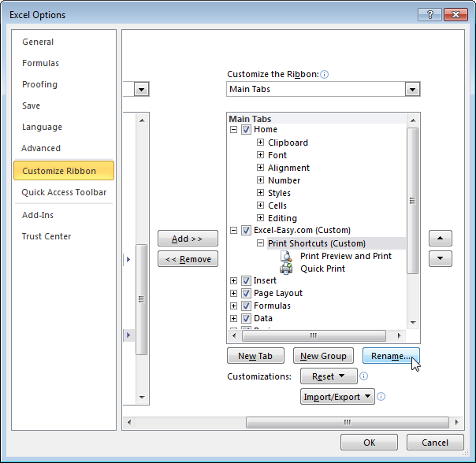Expand the Styles group
The image size is (476, 463).
point(260,193)
